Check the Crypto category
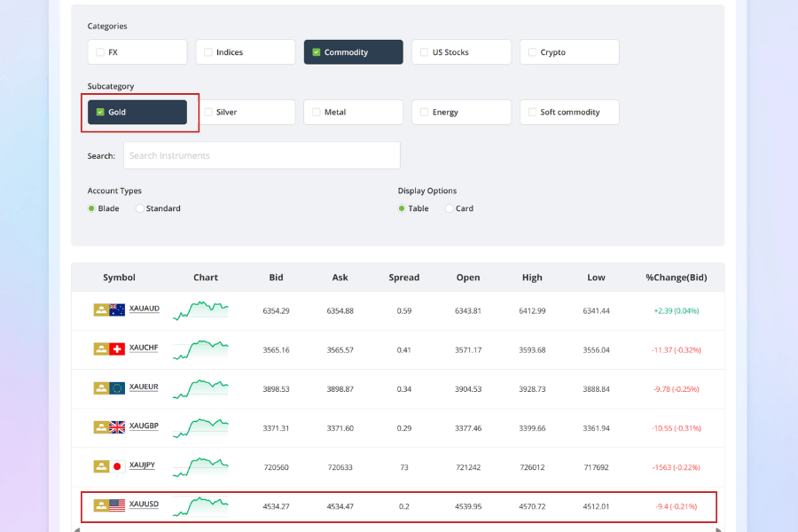This screenshot has width=798, height=532. pos(532,52)
